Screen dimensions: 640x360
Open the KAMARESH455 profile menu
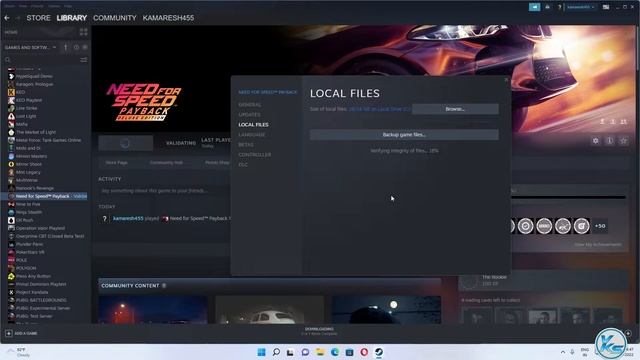[x=168, y=18]
